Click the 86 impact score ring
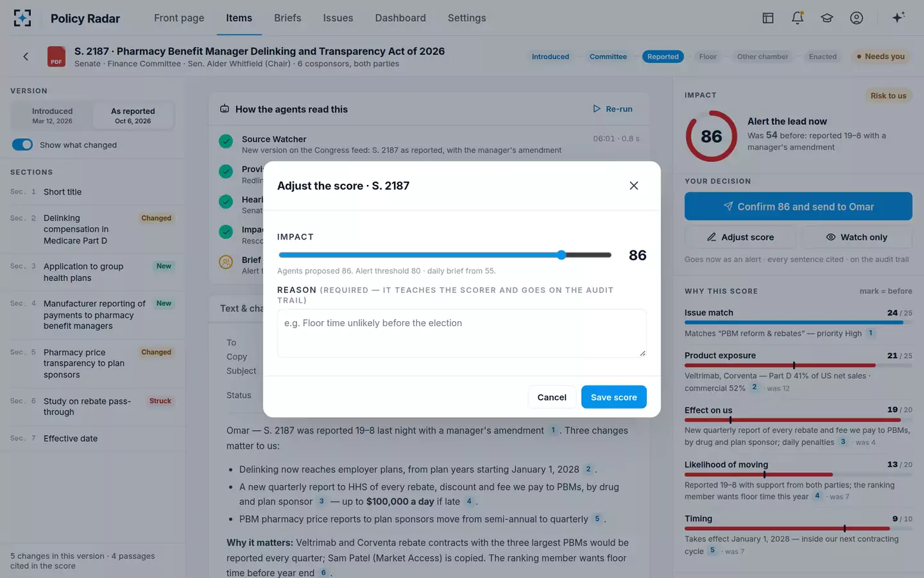This screenshot has width=924, height=578. pyautogui.click(x=712, y=136)
